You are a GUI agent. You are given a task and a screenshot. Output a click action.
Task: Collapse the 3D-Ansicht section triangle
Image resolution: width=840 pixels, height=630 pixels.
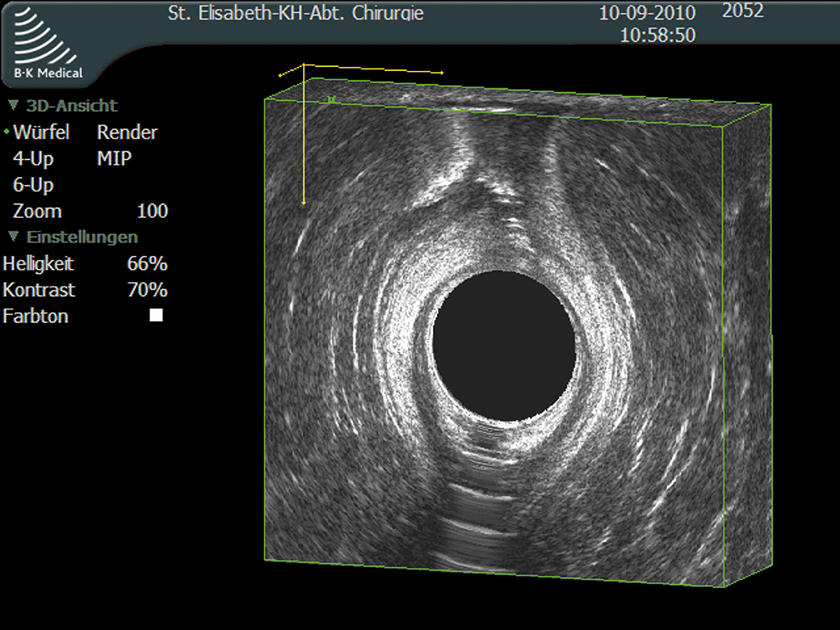pos(13,105)
